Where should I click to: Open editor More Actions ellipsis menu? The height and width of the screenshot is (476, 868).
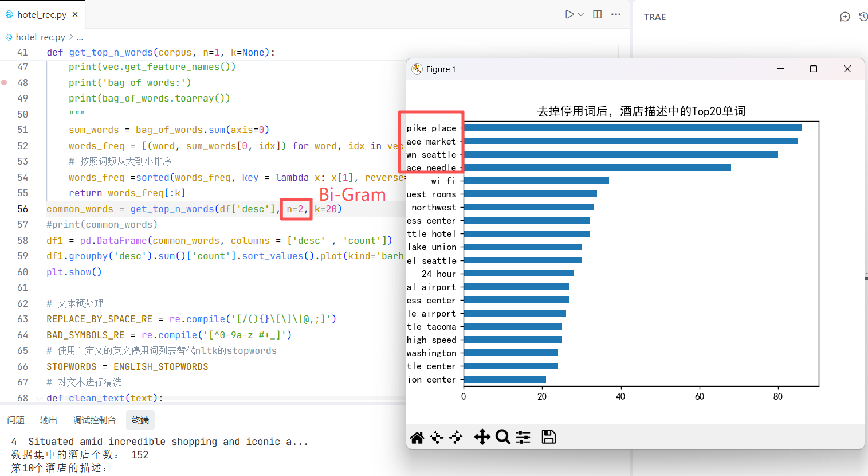tap(616, 14)
